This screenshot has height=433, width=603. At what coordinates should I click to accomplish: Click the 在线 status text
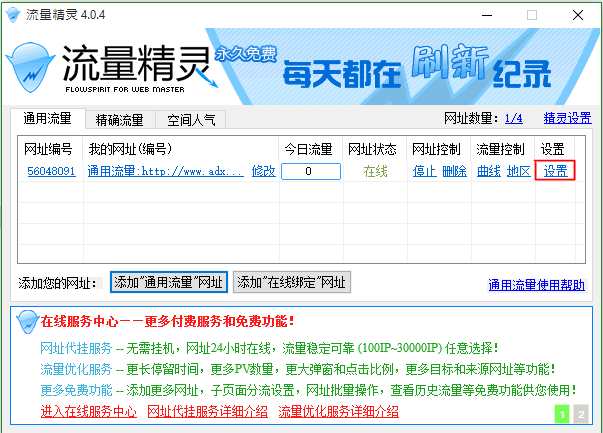[x=375, y=171]
